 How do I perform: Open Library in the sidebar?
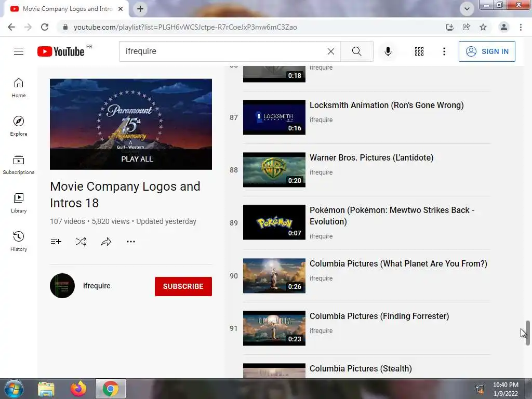point(19,203)
